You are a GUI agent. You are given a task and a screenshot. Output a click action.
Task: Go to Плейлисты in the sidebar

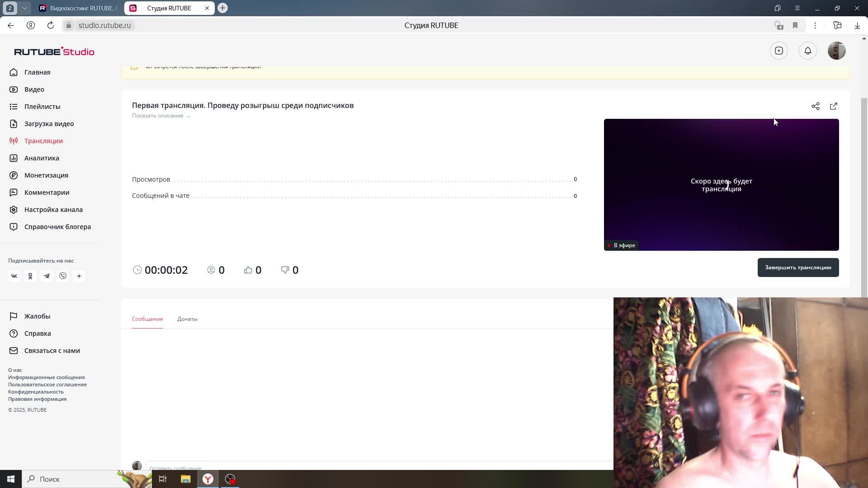click(42, 107)
